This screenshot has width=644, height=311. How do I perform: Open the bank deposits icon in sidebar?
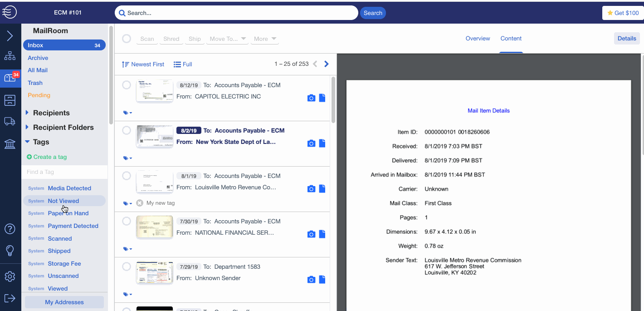[x=10, y=144]
